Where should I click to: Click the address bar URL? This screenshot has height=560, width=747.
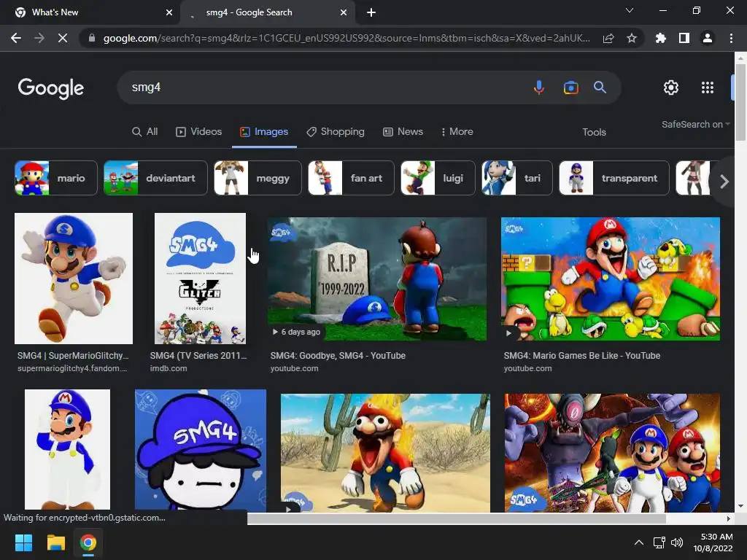(347, 38)
